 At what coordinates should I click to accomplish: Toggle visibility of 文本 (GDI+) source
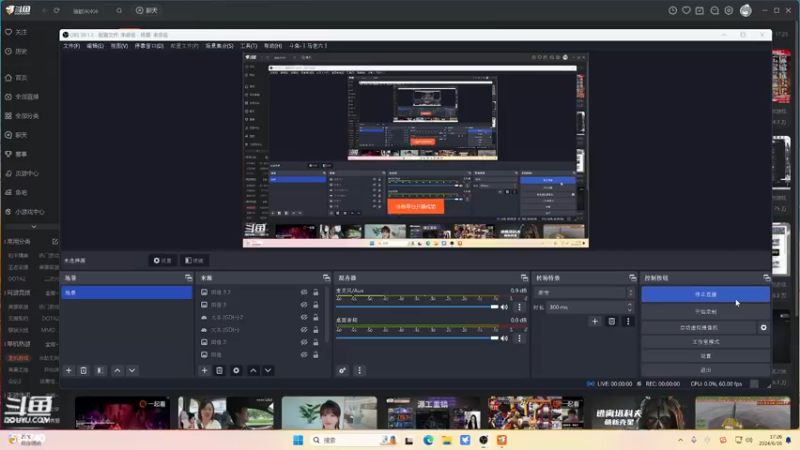[304, 330]
